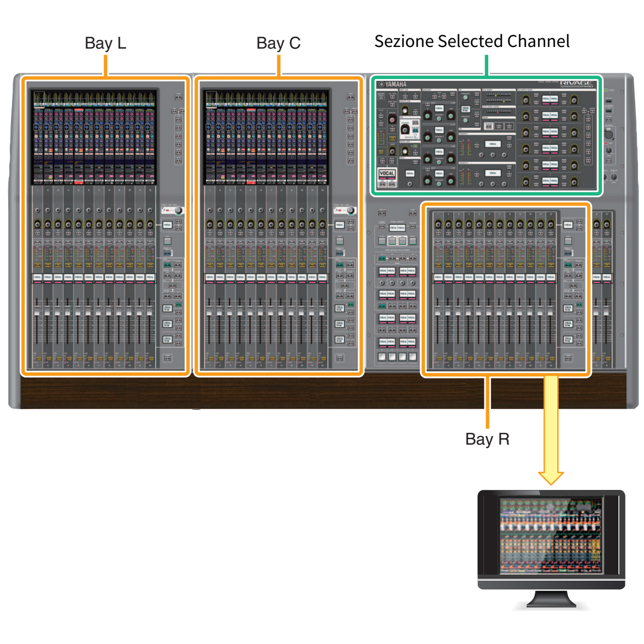Viewport: 644px width, 644px height.
Task: Move channel 1 fader in left bay
Action: (37, 311)
